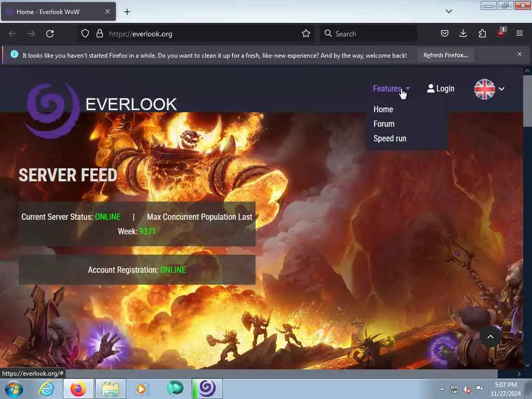The width and height of the screenshot is (532, 399).
Task: Launch Internet Explorer from taskbar
Action: point(46,389)
